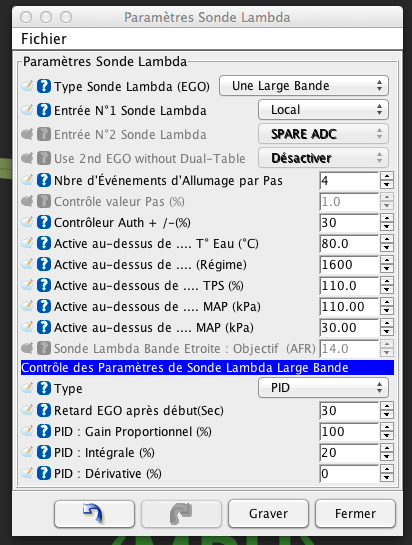Click pencil icon beside PID Dérivative
Image resolution: width=412 pixels, height=545 pixels.
[x=27, y=473]
